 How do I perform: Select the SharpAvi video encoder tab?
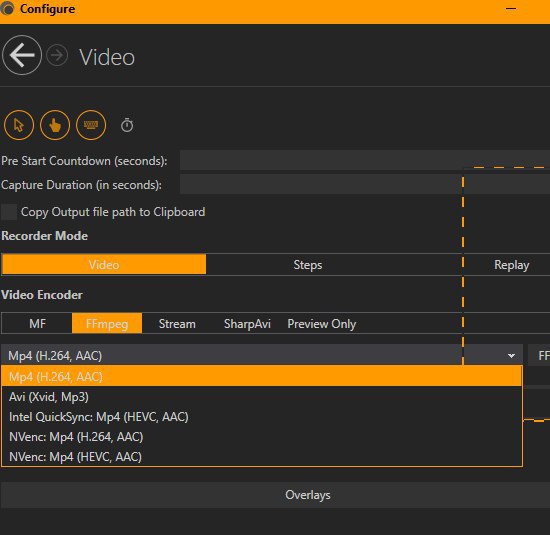coord(247,323)
